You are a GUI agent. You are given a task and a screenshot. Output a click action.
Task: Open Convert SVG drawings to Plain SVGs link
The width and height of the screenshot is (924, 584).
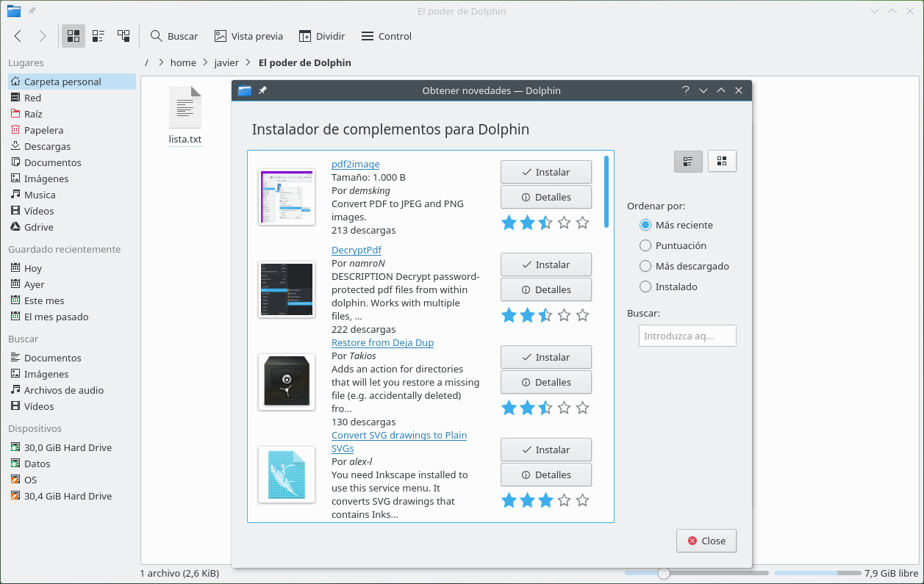click(x=399, y=441)
